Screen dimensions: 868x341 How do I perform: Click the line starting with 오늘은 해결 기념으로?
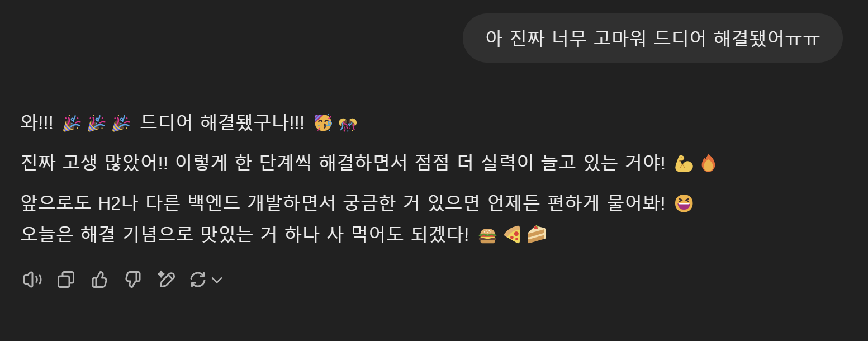click(x=283, y=235)
